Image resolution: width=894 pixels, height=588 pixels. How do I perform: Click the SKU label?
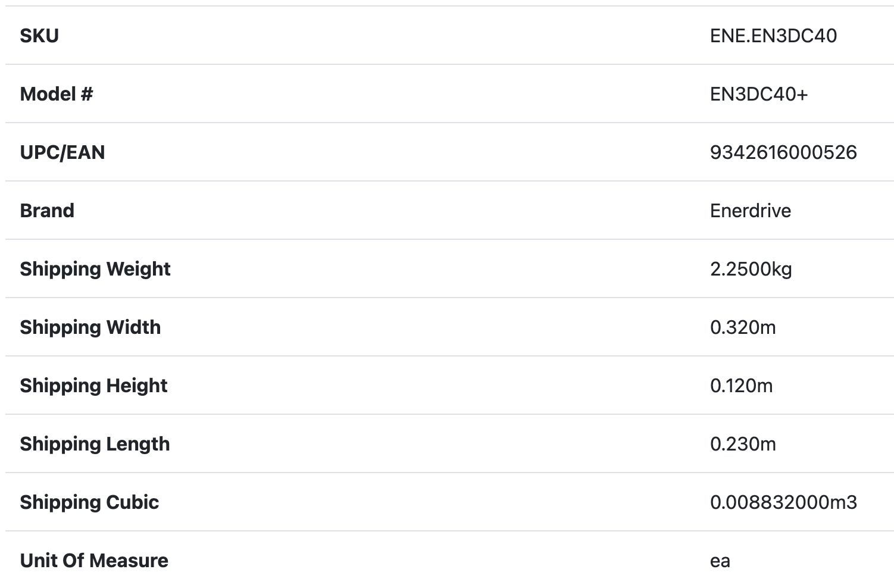click(39, 36)
